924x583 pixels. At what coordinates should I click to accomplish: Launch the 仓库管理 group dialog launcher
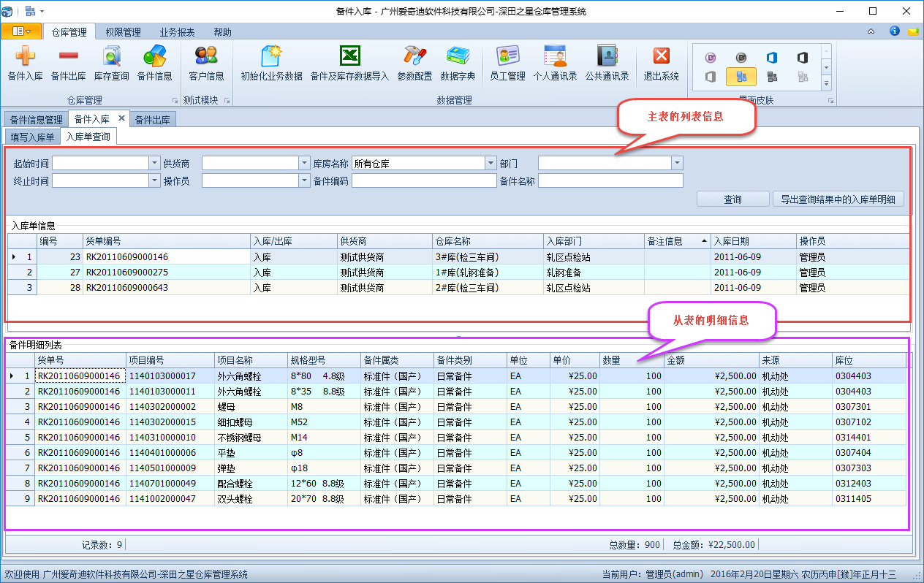(x=175, y=101)
